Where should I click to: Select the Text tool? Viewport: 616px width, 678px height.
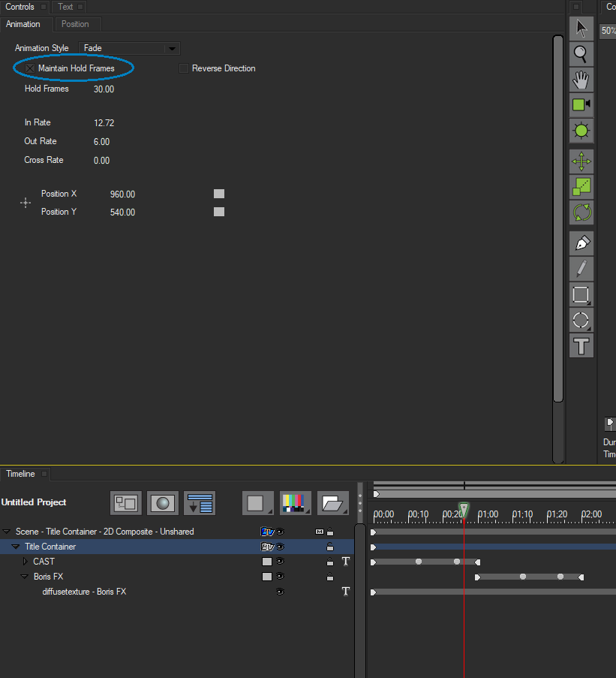tap(581, 346)
